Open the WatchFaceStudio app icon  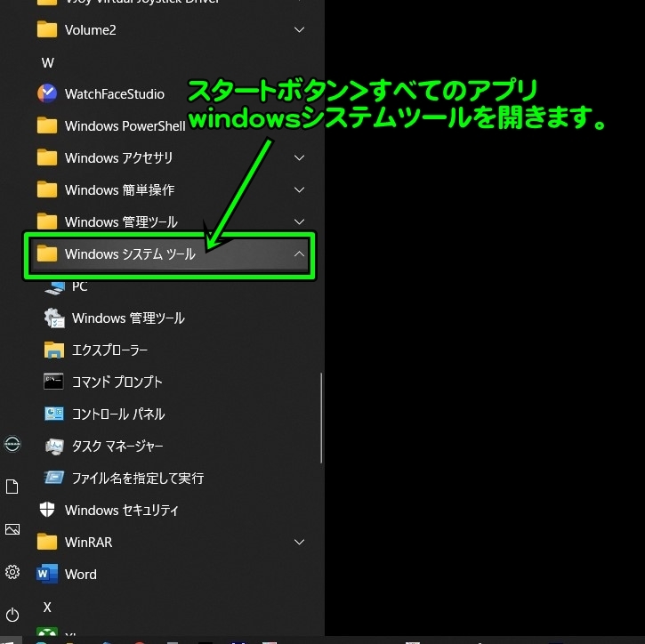click(47, 93)
